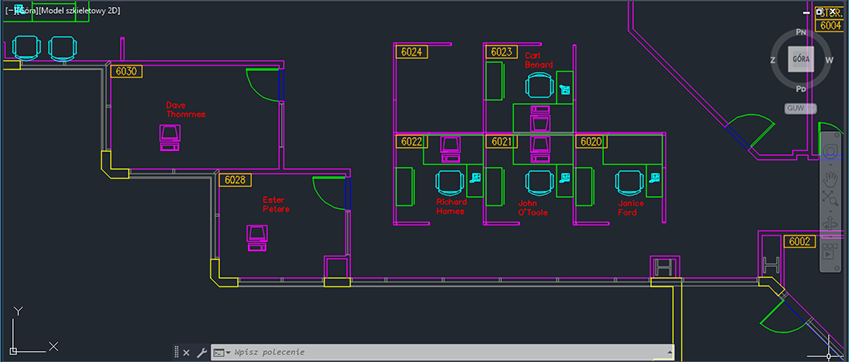
Task: Close the command line window
Action: 186,353
